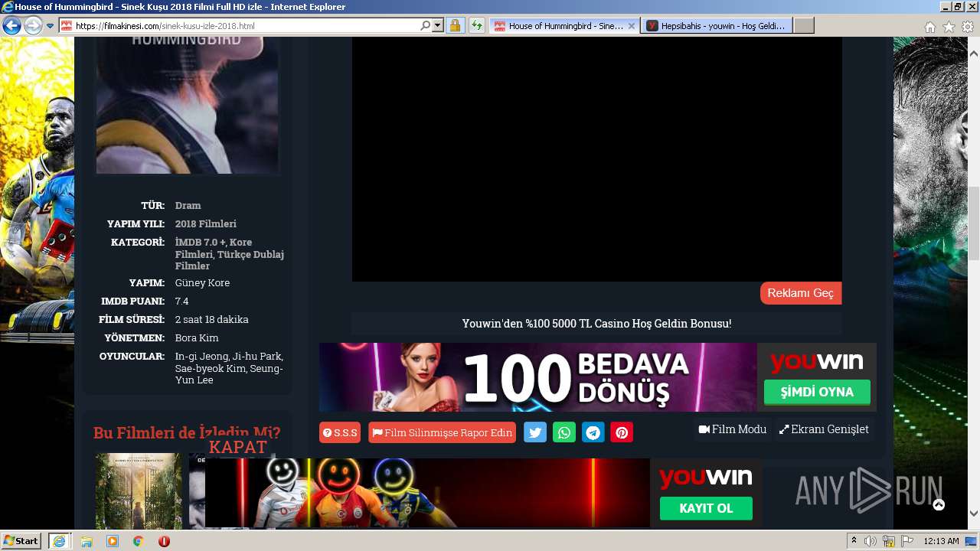Click the search magnifier in address bar
The image size is (980, 551).
click(x=426, y=25)
